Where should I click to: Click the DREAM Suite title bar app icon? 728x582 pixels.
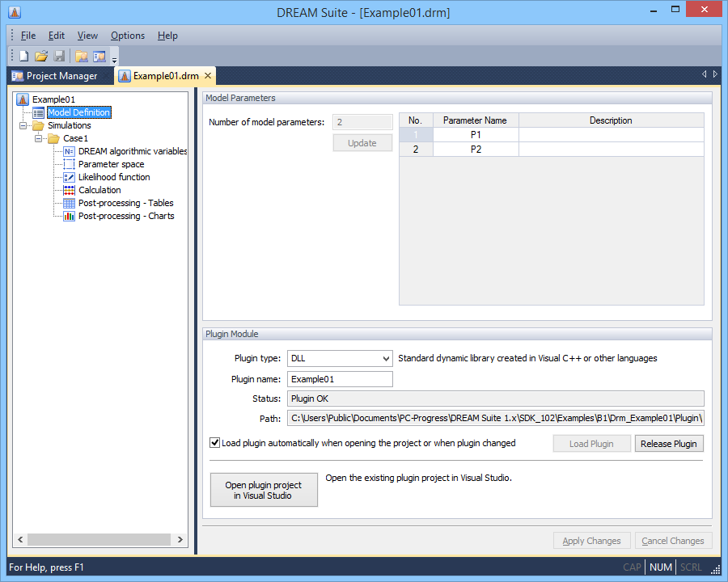click(x=15, y=12)
